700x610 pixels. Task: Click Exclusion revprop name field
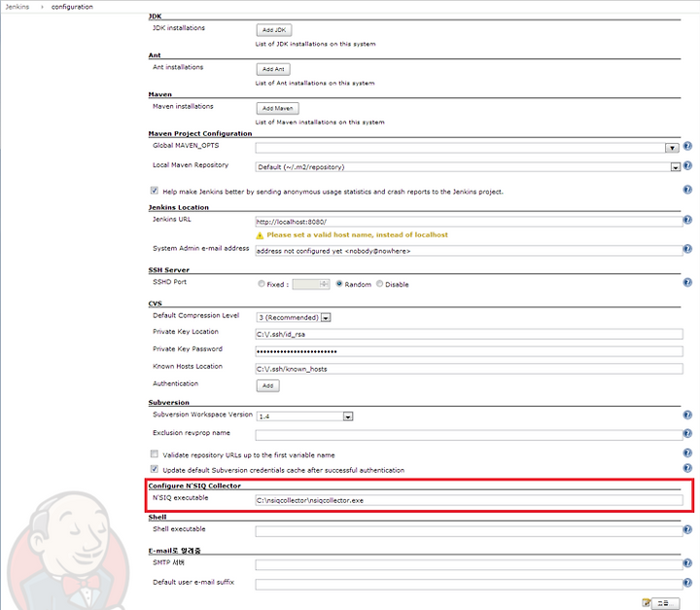pos(469,435)
